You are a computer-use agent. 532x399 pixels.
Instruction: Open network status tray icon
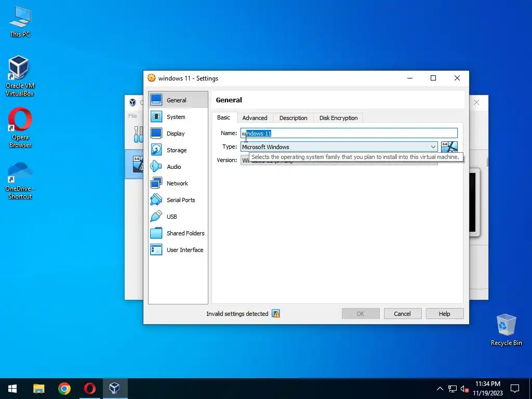pos(453,389)
